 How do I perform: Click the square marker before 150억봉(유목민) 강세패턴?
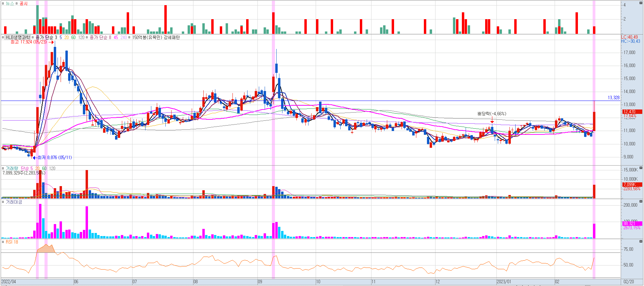pyautogui.click(x=129, y=37)
